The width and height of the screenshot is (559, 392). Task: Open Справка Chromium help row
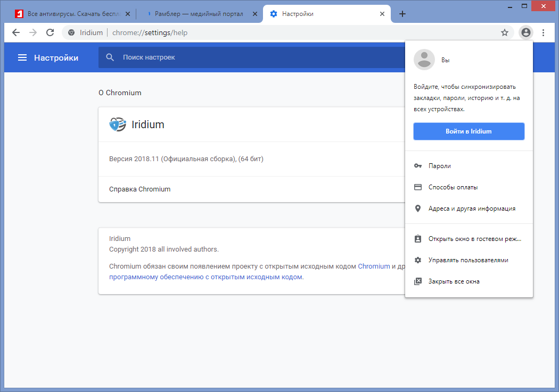tap(251, 189)
